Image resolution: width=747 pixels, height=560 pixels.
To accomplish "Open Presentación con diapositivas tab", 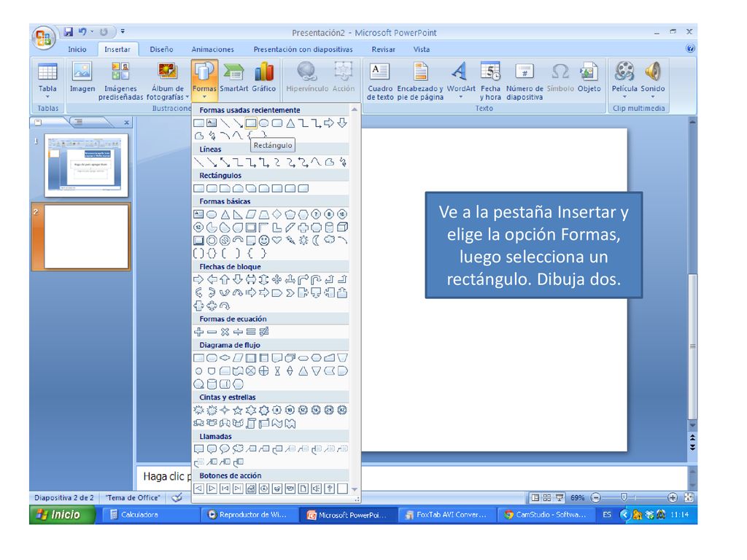I will pyautogui.click(x=303, y=49).
